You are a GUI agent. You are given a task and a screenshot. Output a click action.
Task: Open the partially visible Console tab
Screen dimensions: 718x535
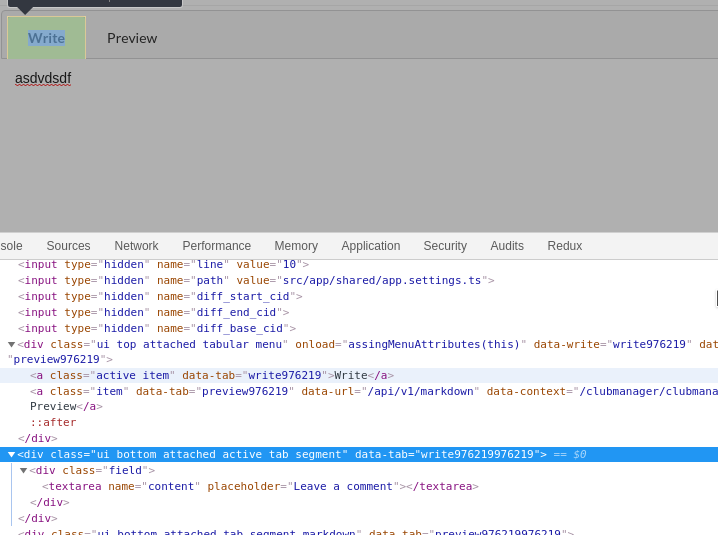click(x=11, y=246)
